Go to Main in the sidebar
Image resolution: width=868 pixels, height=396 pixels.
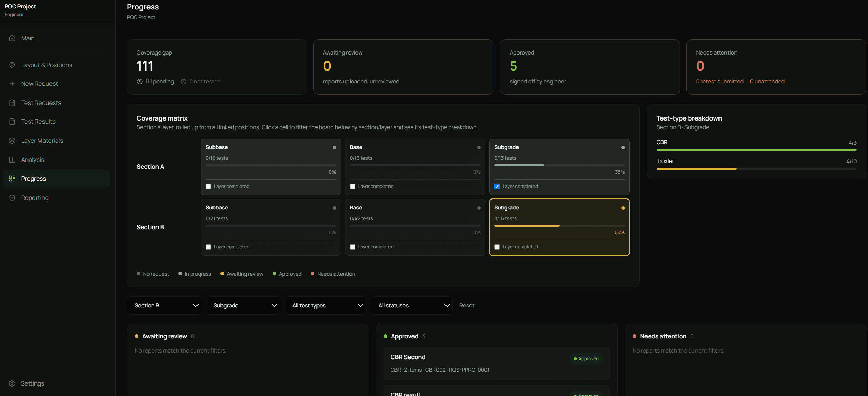pyautogui.click(x=56, y=38)
